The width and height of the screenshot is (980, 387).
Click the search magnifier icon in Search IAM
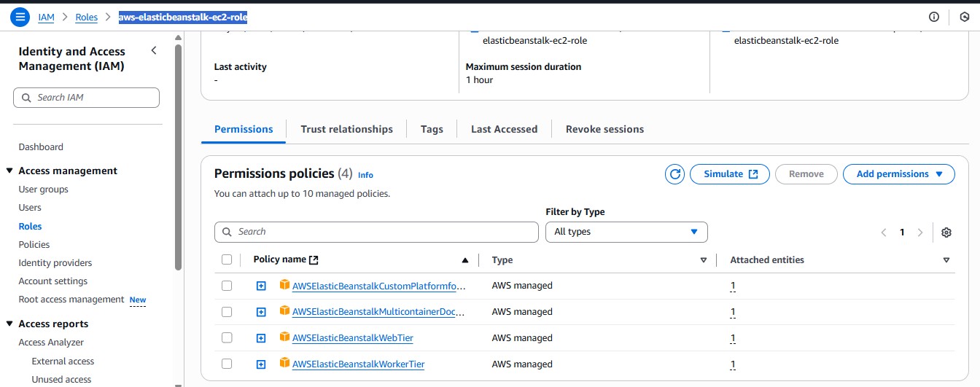pyautogui.click(x=27, y=98)
